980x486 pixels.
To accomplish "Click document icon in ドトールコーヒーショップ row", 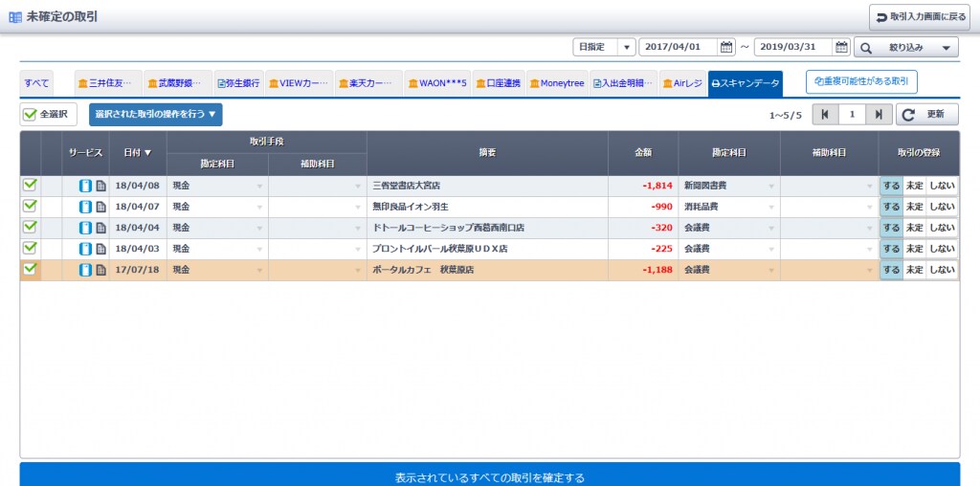I will [x=100, y=228].
